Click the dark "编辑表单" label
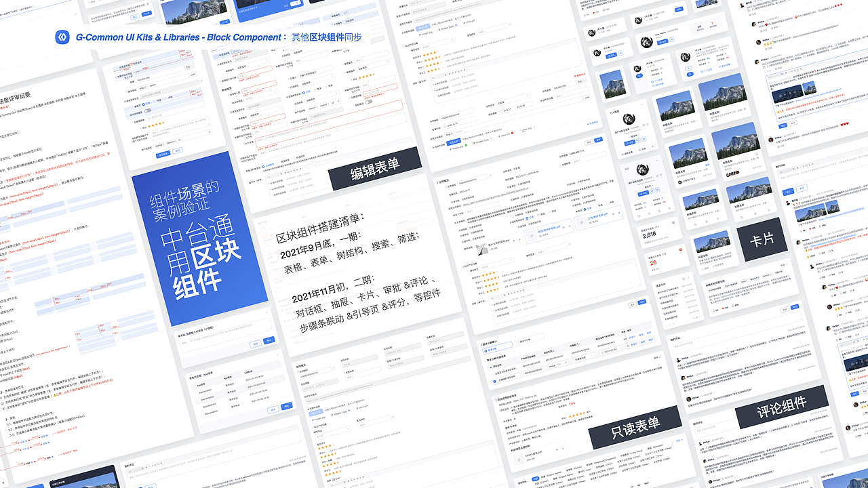The height and width of the screenshot is (488, 868). (375, 169)
